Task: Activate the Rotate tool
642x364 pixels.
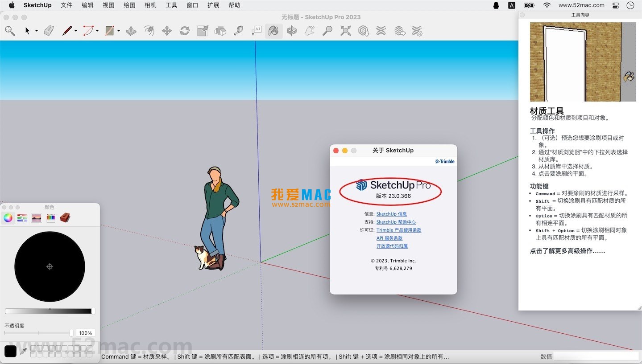Action: click(x=185, y=31)
